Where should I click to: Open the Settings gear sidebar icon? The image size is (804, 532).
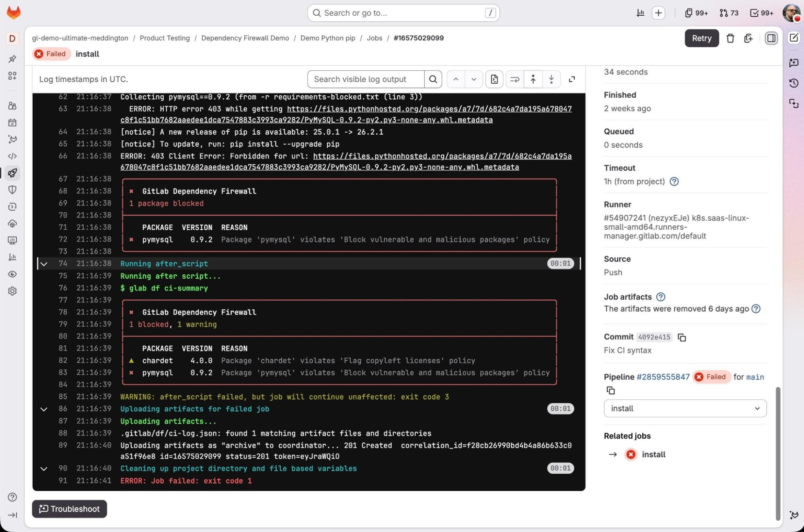coord(12,291)
